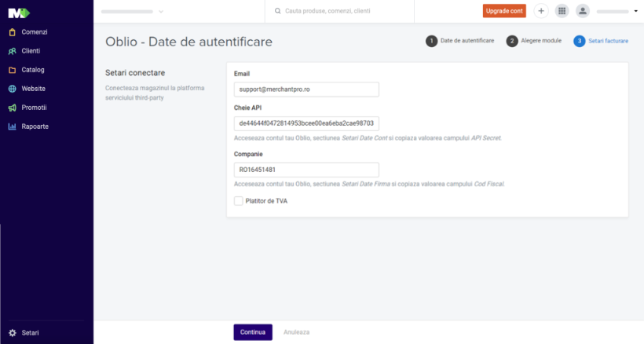Image resolution: width=644 pixels, height=344 pixels.
Task: Click the Comenzi clipboard icon
Action: pyautogui.click(x=13, y=32)
